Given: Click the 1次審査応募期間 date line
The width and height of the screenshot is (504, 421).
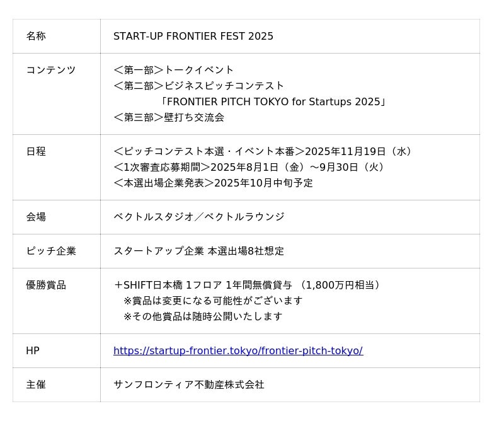Looking at the screenshot, I should pos(249,167).
